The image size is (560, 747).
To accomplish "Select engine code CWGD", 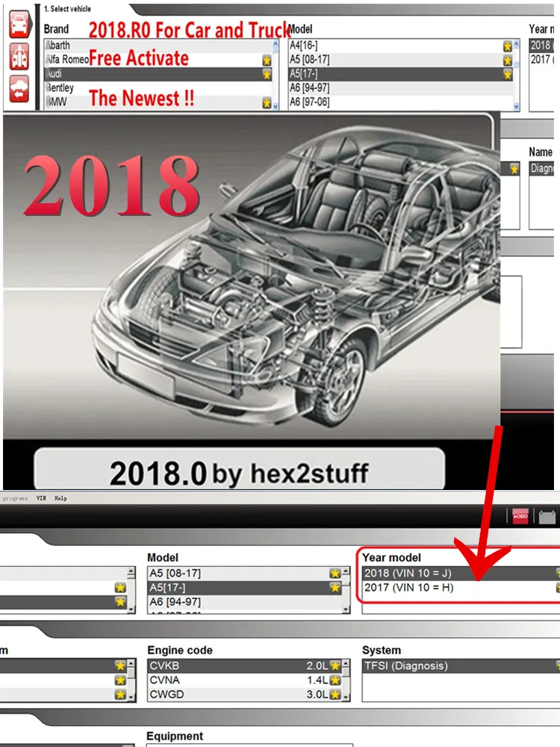I will coord(245,694).
